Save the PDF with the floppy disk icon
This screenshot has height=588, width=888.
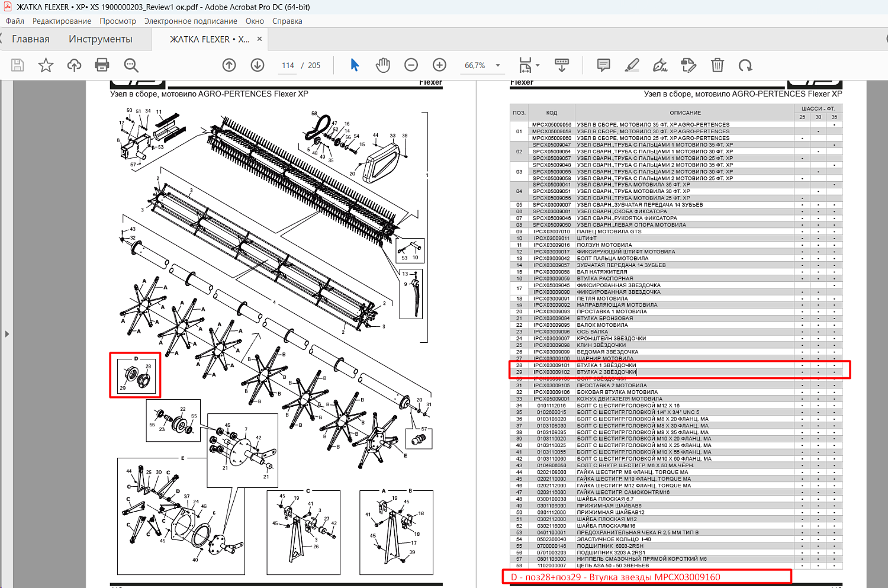click(18, 65)
